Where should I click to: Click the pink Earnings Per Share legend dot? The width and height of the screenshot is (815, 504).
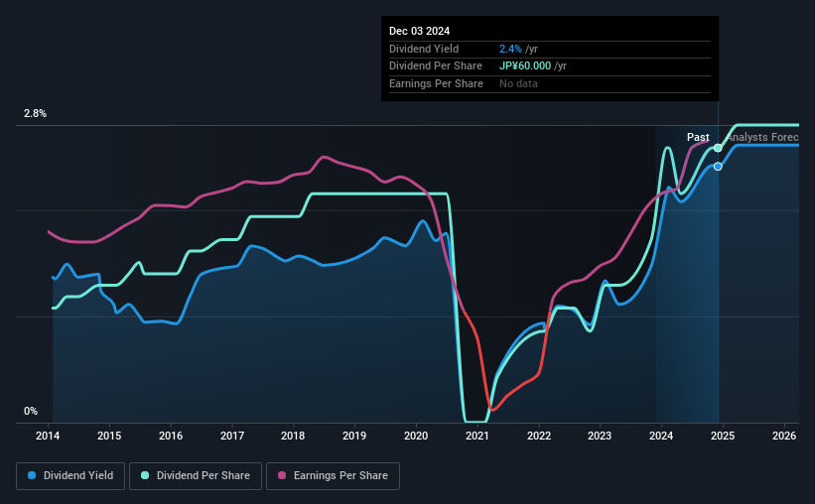pos(282,475)
